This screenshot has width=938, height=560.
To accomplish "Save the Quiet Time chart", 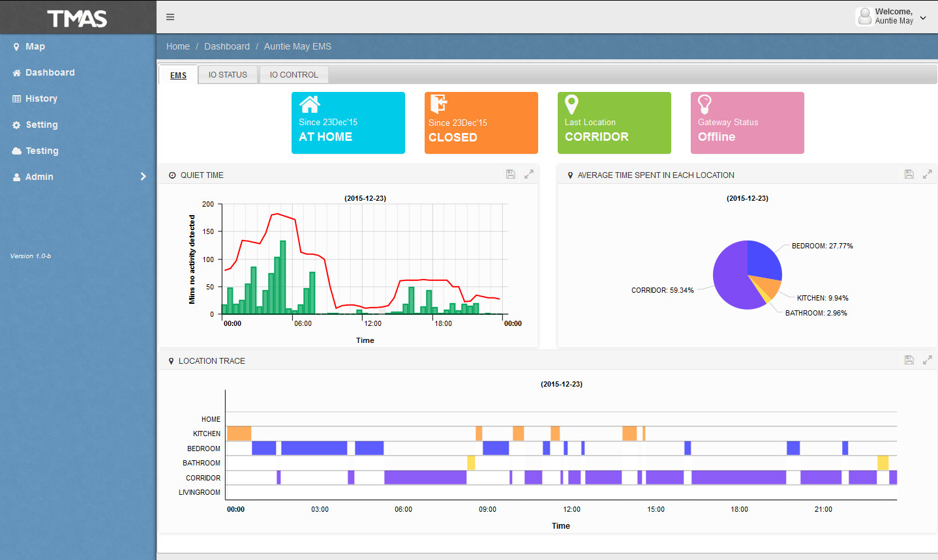I will coord(511,174).
